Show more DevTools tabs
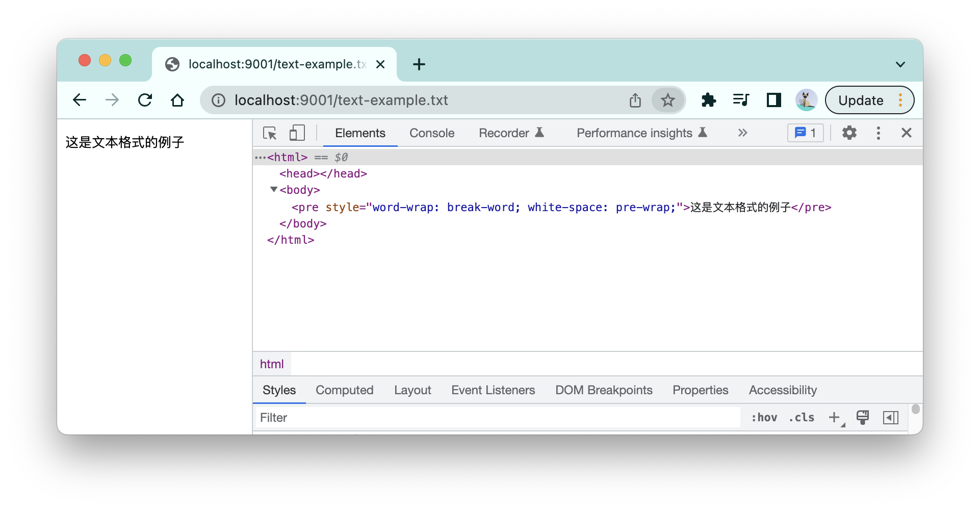 [x=742, y=133]
